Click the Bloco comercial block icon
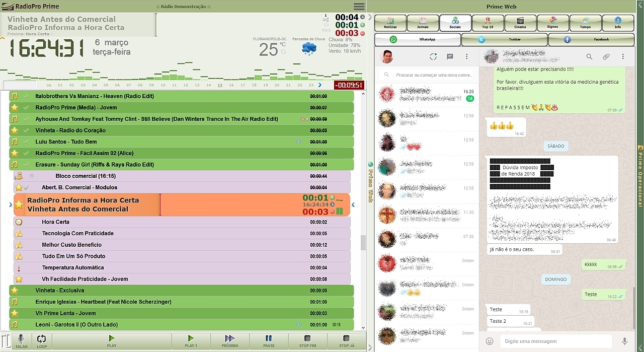644x352 pixels. pos(19,176)
